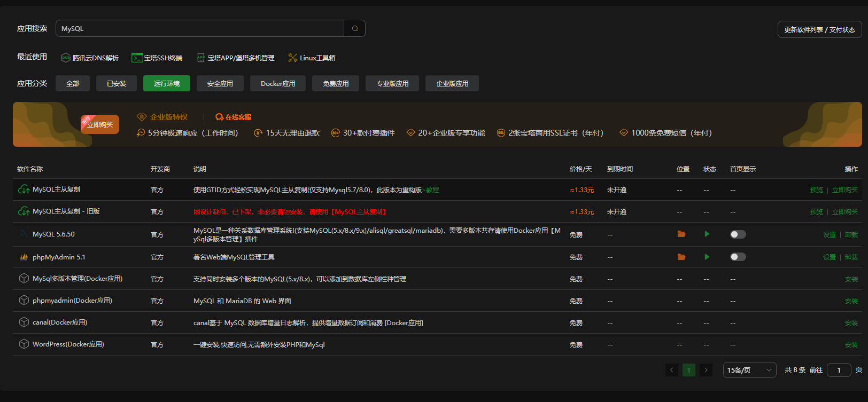Open the Linux工具箱 toolbox shortcut
868x402 pixels.
312,58
